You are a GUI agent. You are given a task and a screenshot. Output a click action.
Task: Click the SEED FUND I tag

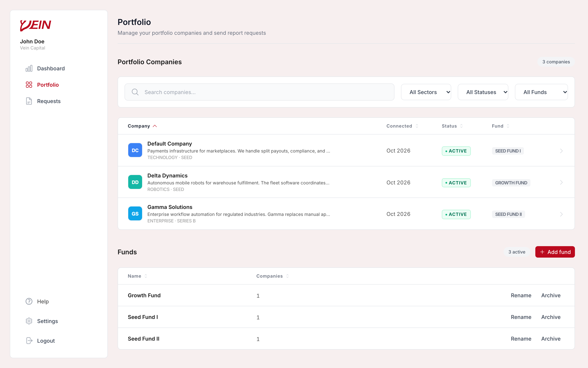point(508,151)
